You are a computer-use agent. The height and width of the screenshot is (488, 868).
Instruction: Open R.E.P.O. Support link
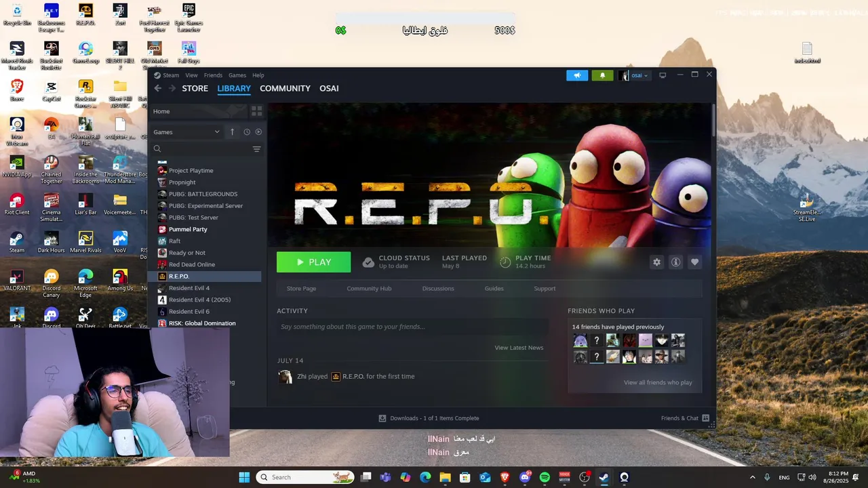[x=545, y=289]
